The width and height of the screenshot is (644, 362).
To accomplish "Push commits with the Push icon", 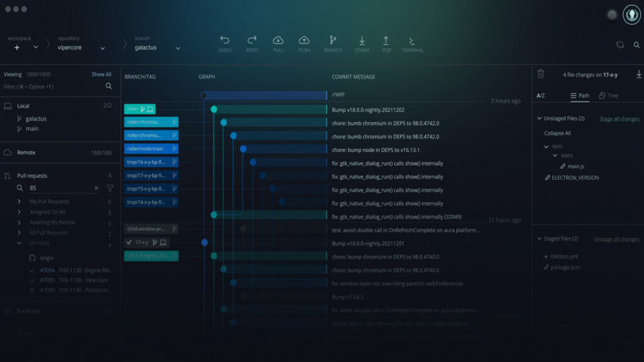I will 304,41.
